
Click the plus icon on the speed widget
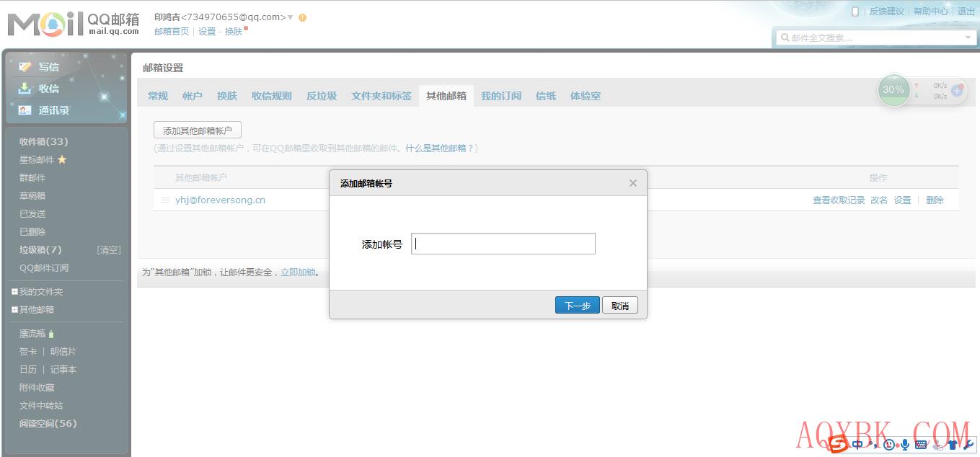pos(957,90)
